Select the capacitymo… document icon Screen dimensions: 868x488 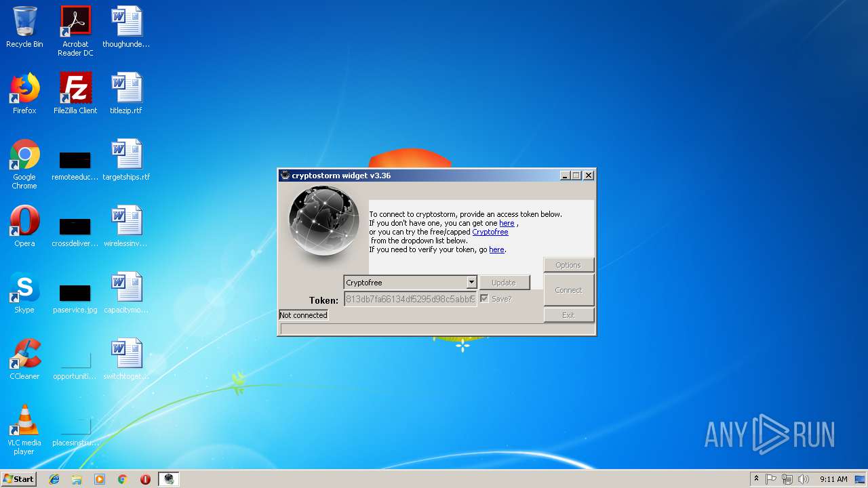[126, 293]
